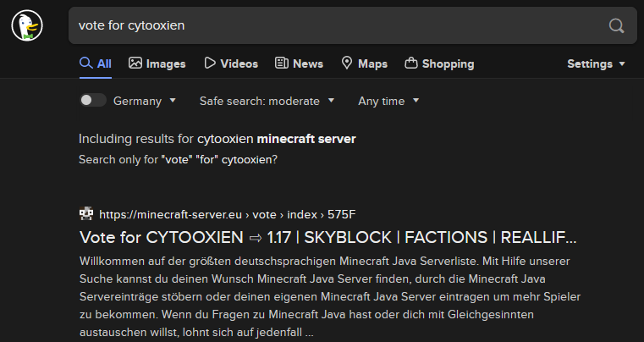Expand the Any time filter dropdown
This screenshot has height=342, width=644.
(x=388, y=101)
